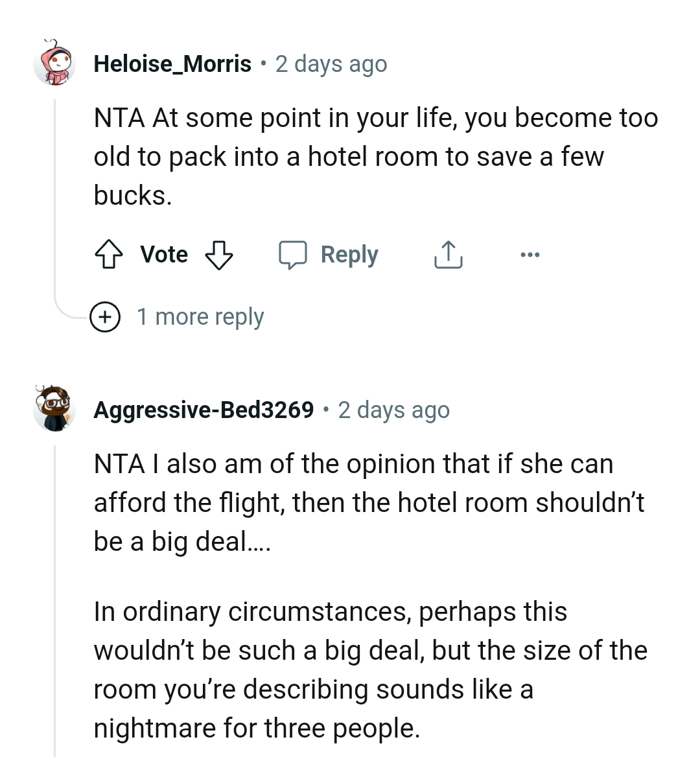The height and width of the screenshot is (757, 700).
Task: Upvote Heloise_Morris's comment
Action: click(x=109, y=255)
